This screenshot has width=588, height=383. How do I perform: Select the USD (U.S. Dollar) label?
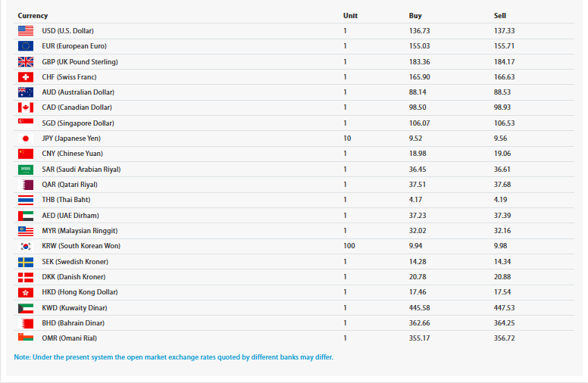(x=68, y=31)
